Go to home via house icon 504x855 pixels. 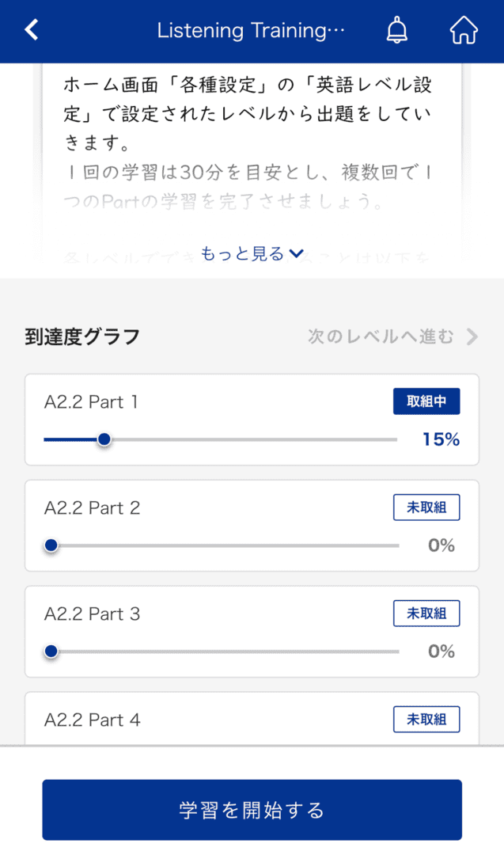[x=464, y=30]
